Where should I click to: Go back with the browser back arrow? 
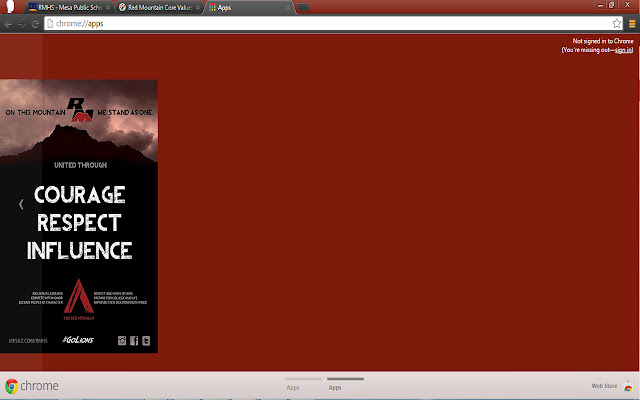click(x=8, y=24)
